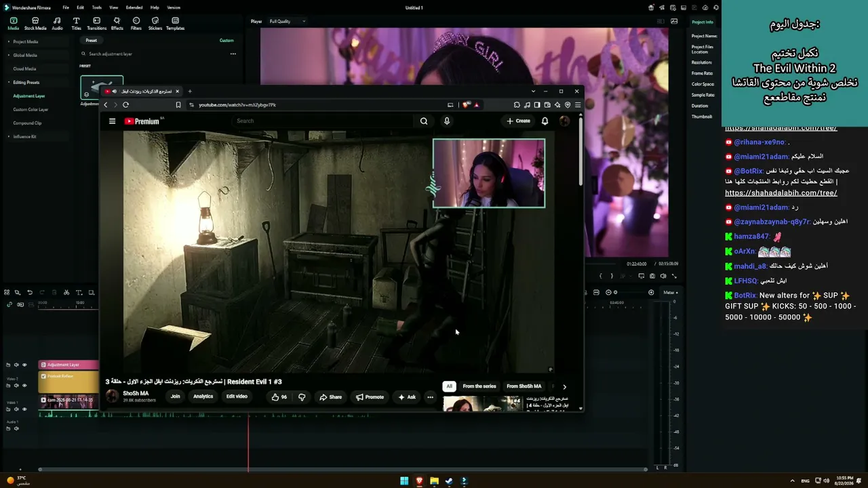Viewport: 868px width, 488px height.
Task: Click the scissors split tool in timeline toolbar
Action: [x=66, y=293]
